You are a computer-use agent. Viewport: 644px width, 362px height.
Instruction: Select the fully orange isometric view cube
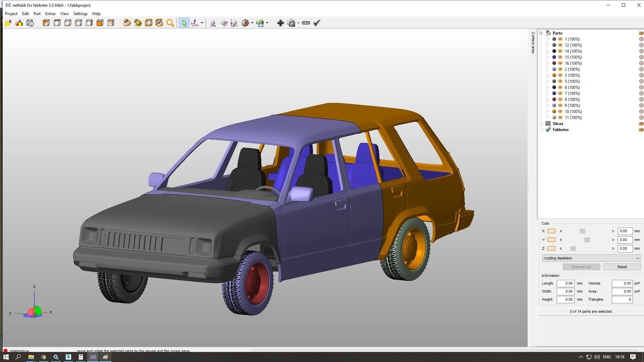tap(100, 23)
